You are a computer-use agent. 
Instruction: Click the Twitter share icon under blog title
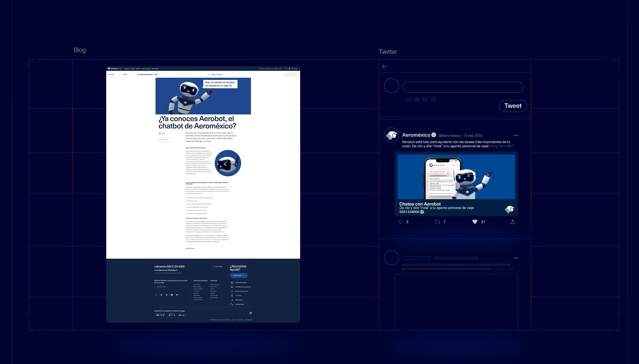[163, 134]
